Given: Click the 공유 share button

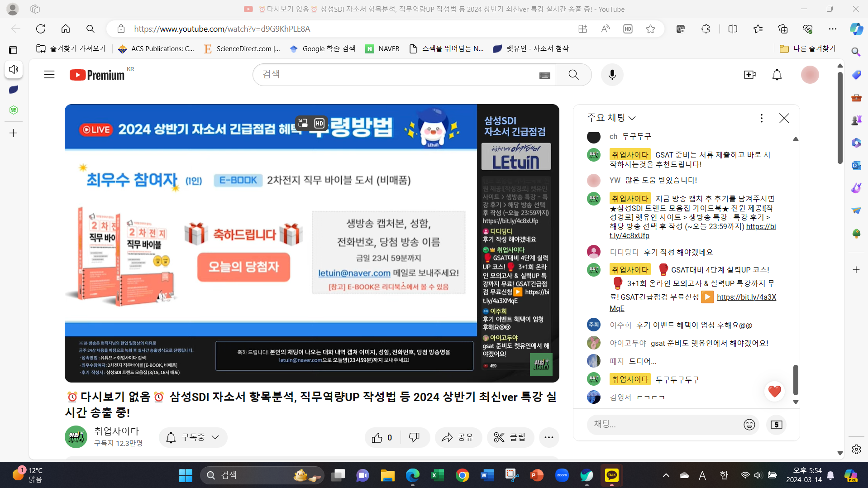Looking at the screenshot, I should click(x=458, y=437).
